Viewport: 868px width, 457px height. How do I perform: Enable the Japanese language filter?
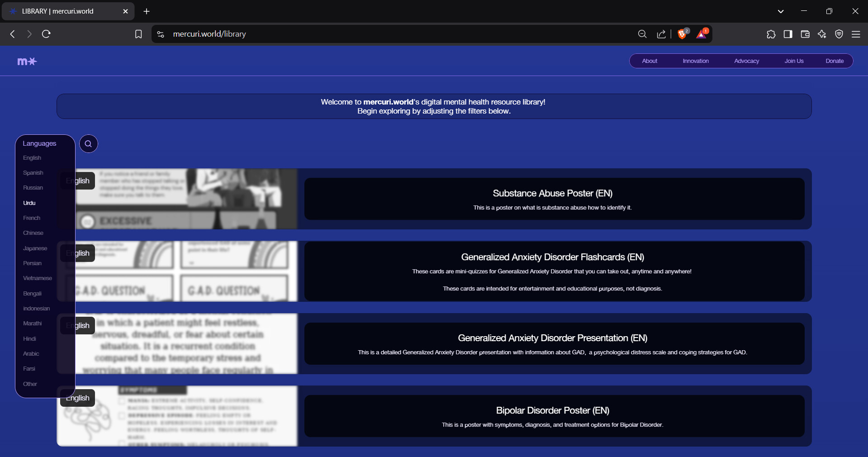35,248
